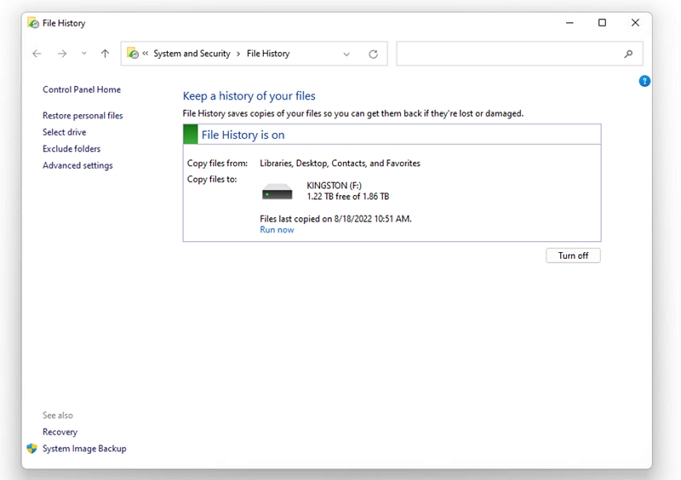Open the recent locations dropdown chevron
681x480 pixels.
(84, 53)
